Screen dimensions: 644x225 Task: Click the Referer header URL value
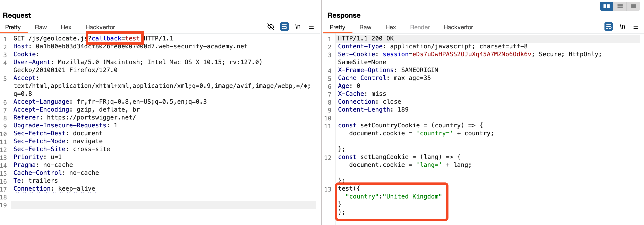point(91,118)
